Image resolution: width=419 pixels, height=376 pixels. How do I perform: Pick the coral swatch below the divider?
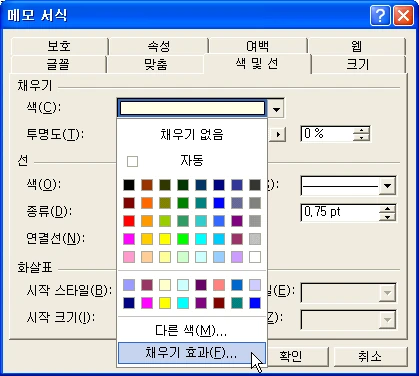point(219,285)
